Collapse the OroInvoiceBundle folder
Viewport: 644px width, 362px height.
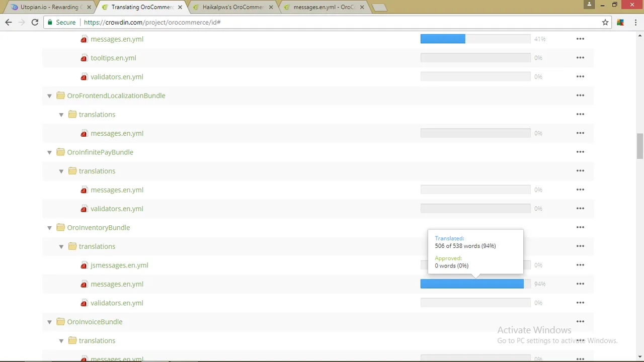(x=49, y=322)
